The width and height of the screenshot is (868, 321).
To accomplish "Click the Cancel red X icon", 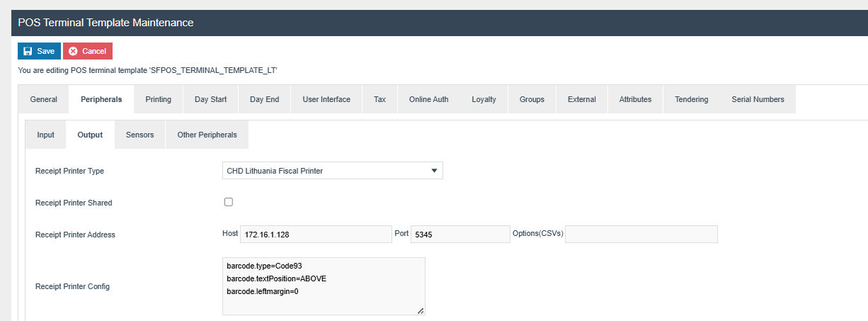I will [73, 51].
